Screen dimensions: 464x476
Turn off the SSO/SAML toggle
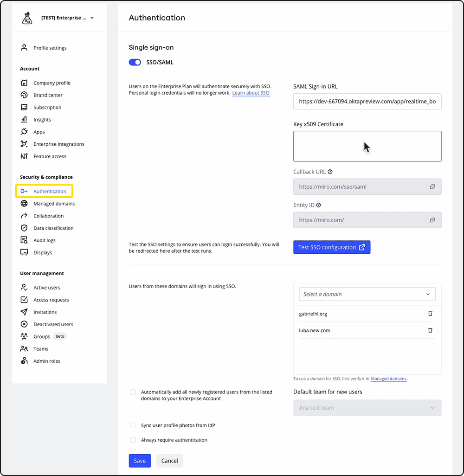pos(135,62)
